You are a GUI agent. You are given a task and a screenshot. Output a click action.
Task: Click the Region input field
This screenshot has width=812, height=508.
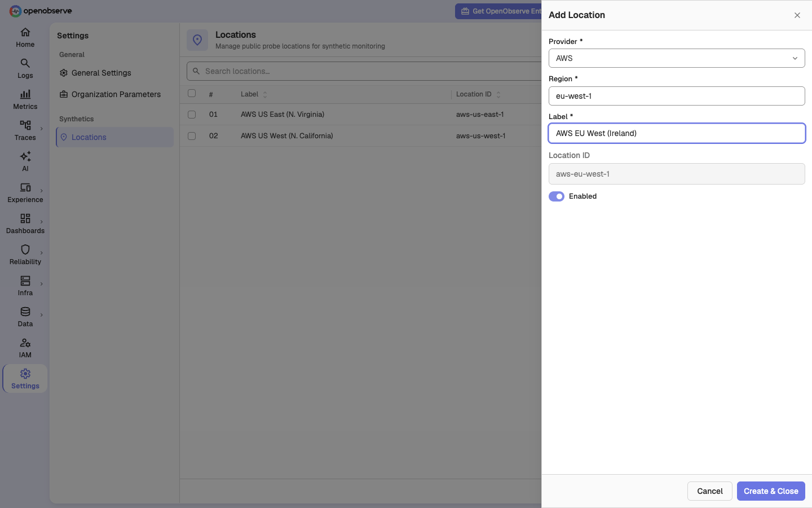tap(677, 96)
